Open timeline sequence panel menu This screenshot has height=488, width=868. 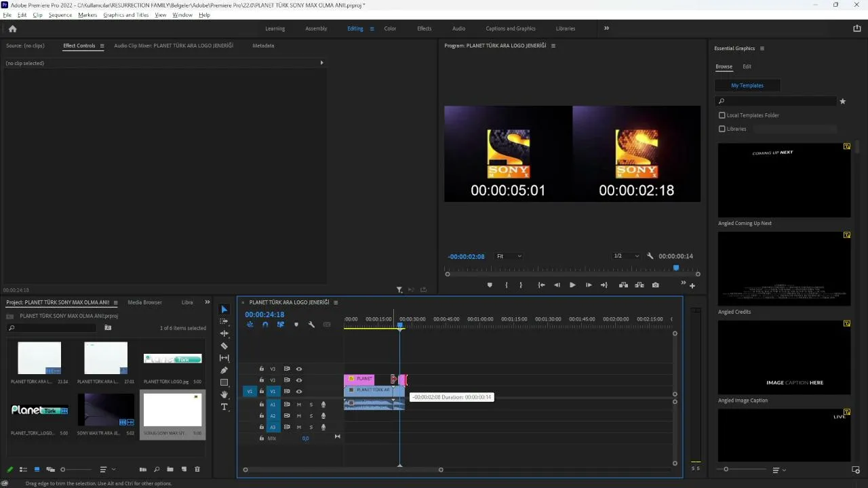pos(336,302)
